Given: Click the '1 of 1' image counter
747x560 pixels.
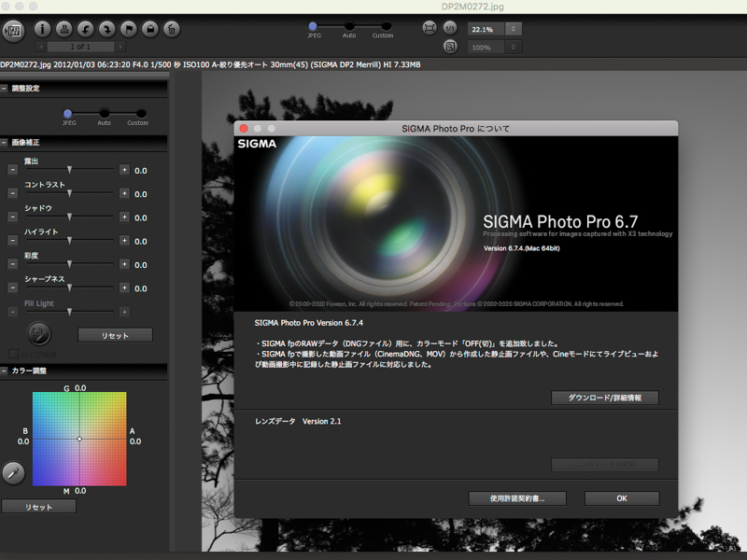Looking at the screenshot, I should click(80, 47).
